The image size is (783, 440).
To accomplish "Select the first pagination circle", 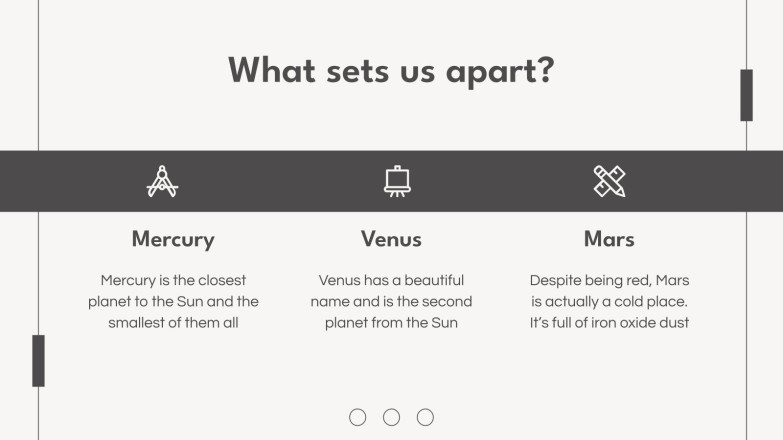I will point(358,417).
